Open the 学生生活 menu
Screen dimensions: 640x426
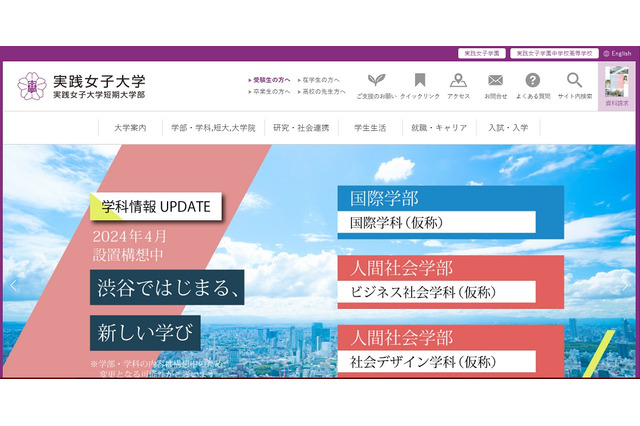370,128
